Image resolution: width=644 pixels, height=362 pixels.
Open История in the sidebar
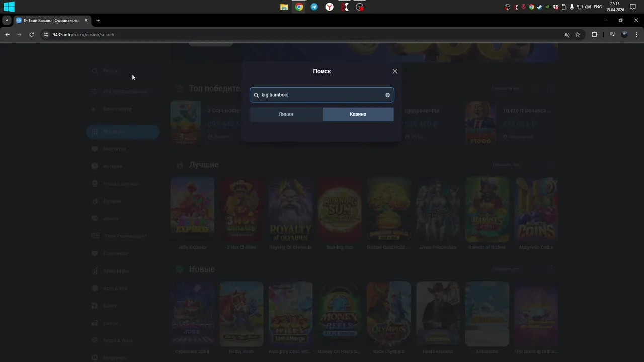(x=123, y=166)
